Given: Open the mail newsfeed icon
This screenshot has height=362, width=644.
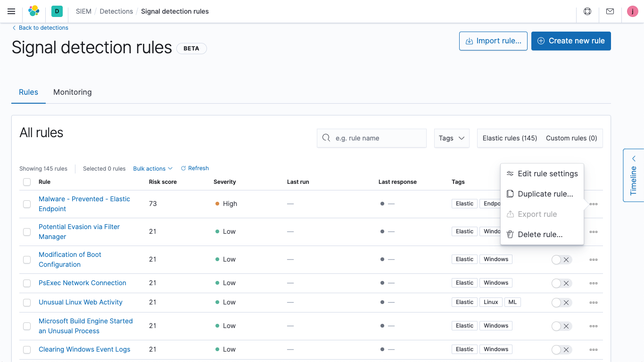Looking at the screenshot, I should click(610, 11).
